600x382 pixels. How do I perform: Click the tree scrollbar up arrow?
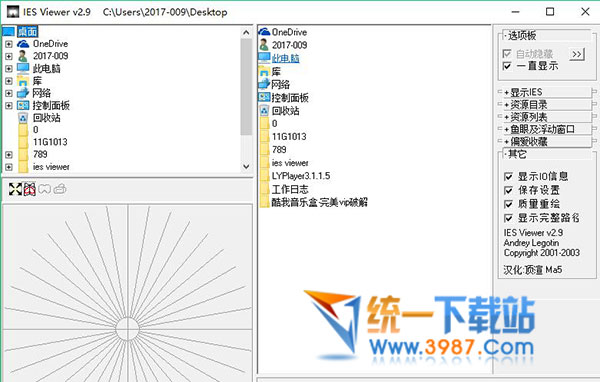pyautogui.click(x=246, y=33)
